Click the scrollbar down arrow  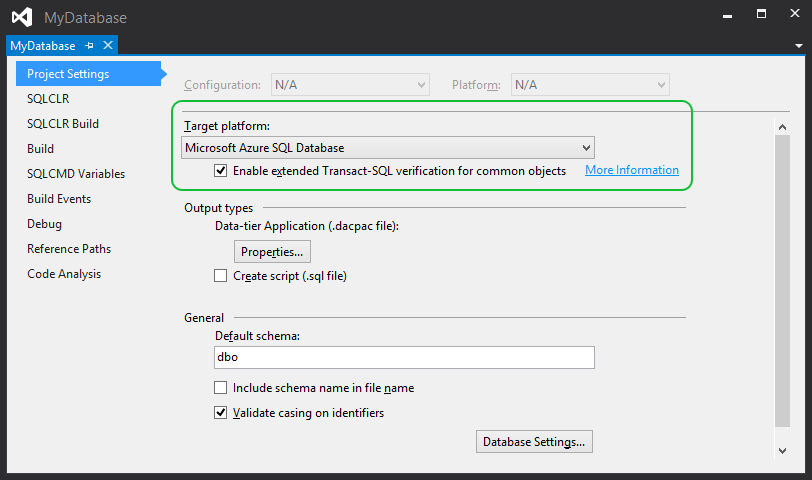pyautogui.click(x=782, y=450)
